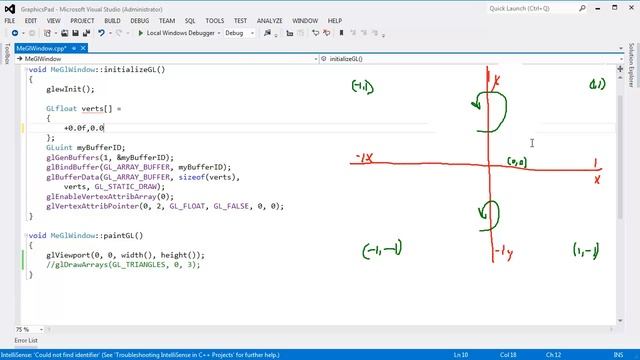The image size is (640, 360).
Task: Click the comment out selection icon
Action: 316,33
